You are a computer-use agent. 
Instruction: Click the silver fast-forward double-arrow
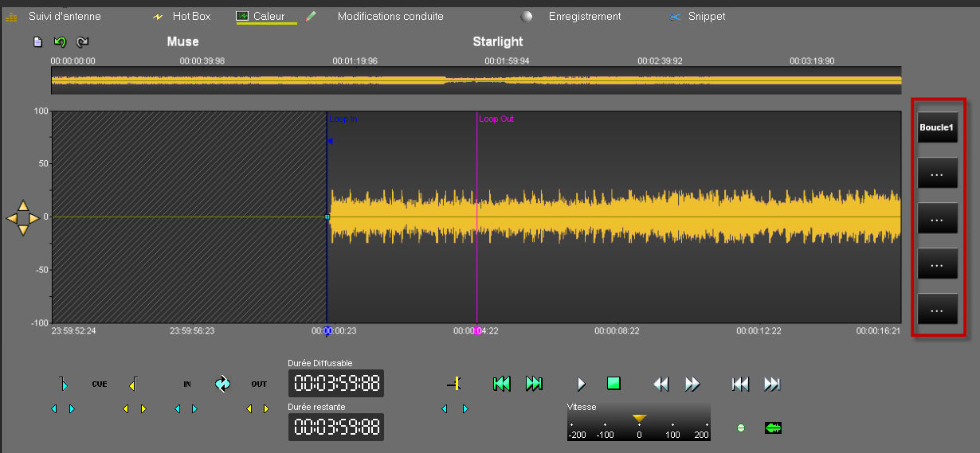point(692,384)
